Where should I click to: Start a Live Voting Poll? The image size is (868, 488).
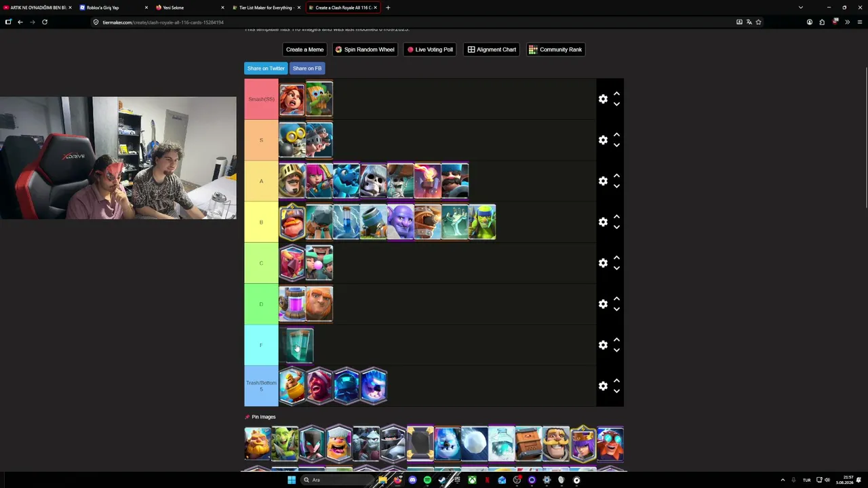click(x=430, y=49)
